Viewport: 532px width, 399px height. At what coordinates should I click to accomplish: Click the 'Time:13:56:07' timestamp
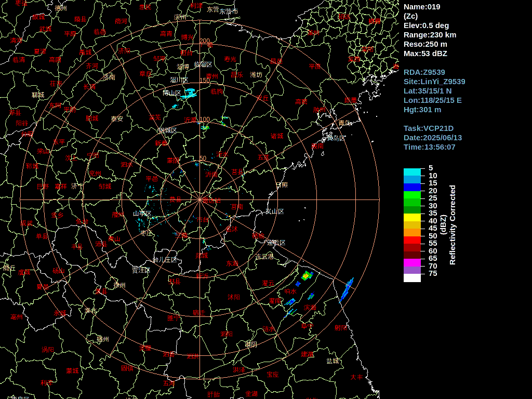(x=429, y=147)
